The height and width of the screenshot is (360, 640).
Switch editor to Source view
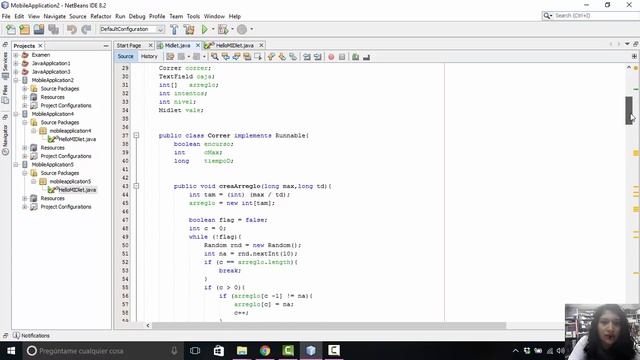(x=125, y=56)
